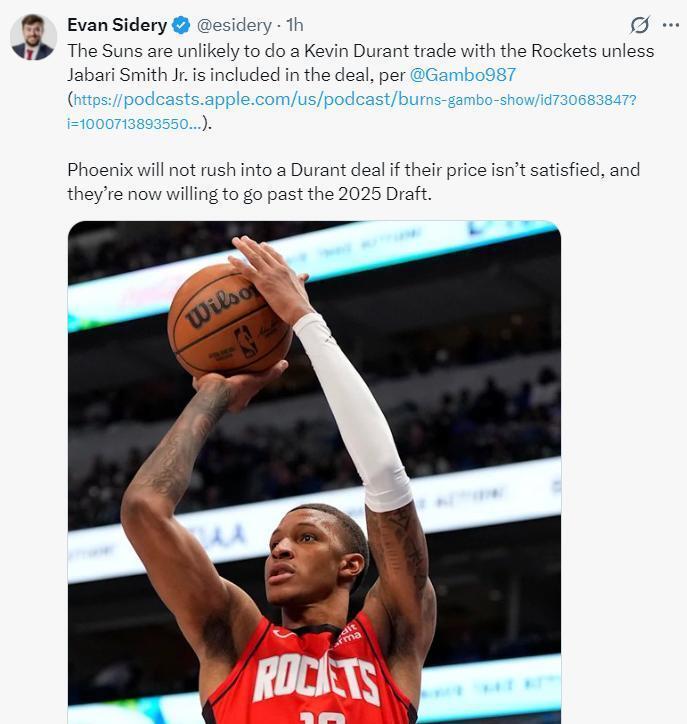
Task: Click the "Phoenix will not rush" paragraph
Action: [354, 182]
